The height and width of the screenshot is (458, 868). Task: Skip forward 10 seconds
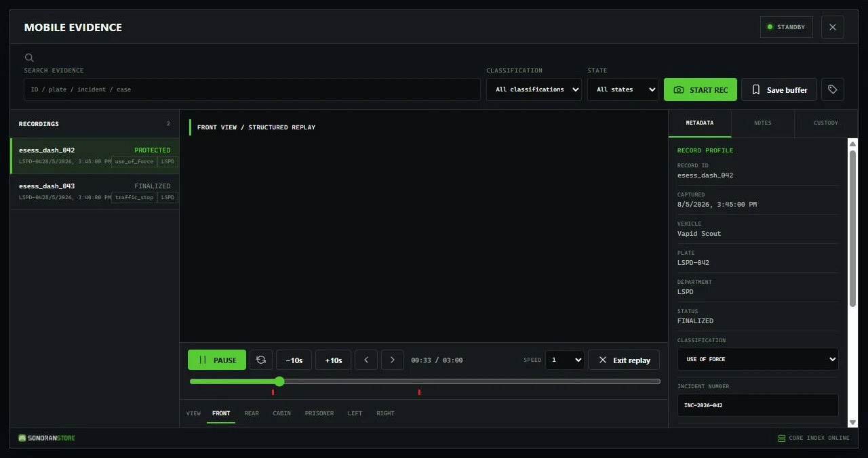tap(333, 360)
